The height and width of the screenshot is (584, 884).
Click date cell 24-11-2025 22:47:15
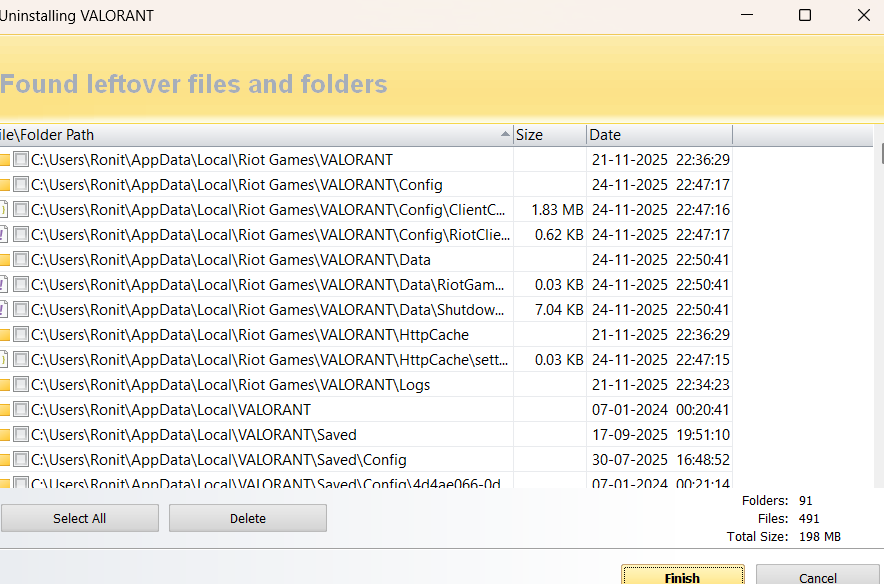coord(661,360)
